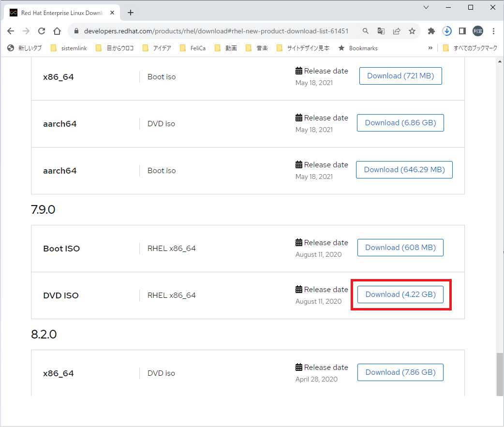Reload the page with the refresh icon
504x427 pixels.
pyautogui.click(x=42, y=30)
